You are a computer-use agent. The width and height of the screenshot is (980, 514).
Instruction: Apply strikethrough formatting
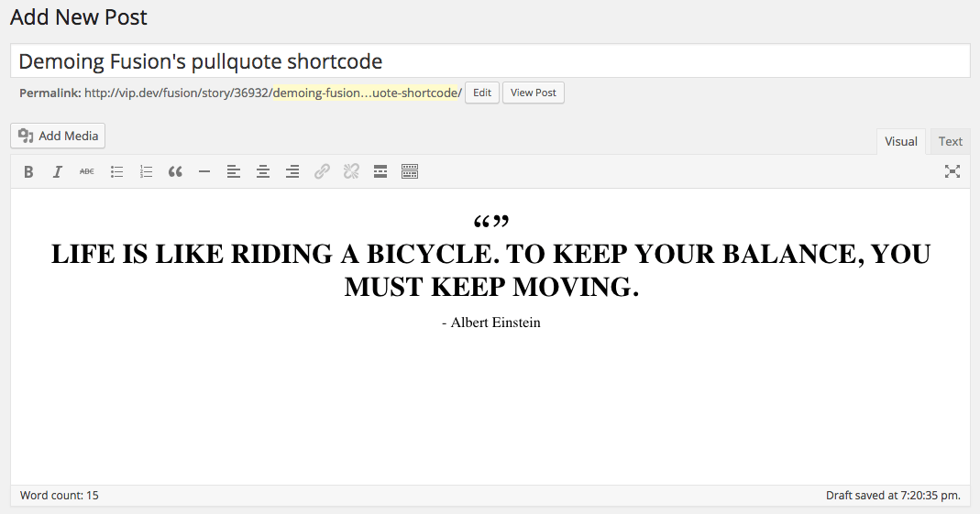tap(87, 171)
